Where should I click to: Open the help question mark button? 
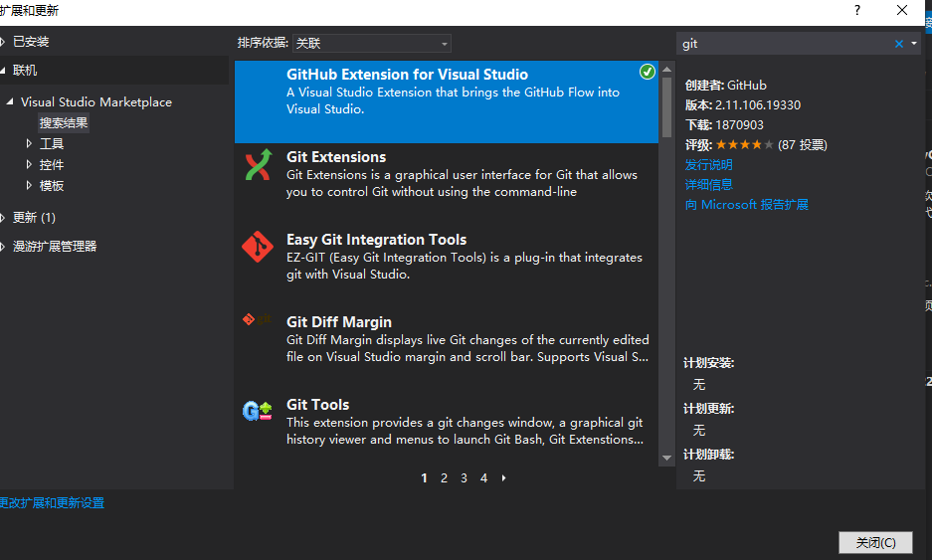pyautogui.click(x=857, y=10)
